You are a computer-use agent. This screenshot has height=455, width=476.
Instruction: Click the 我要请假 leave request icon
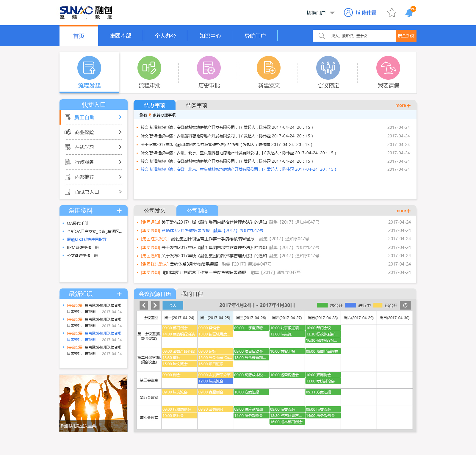(388, 68)
